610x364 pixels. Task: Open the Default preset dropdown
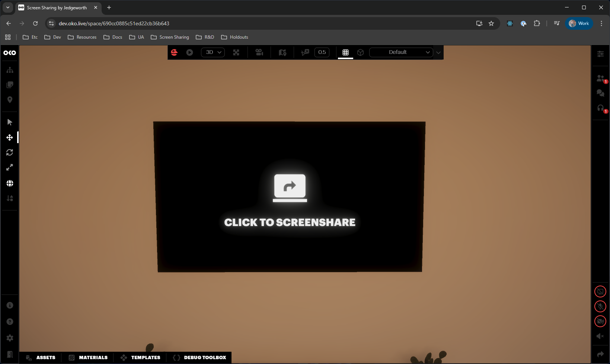coord(401,52)
